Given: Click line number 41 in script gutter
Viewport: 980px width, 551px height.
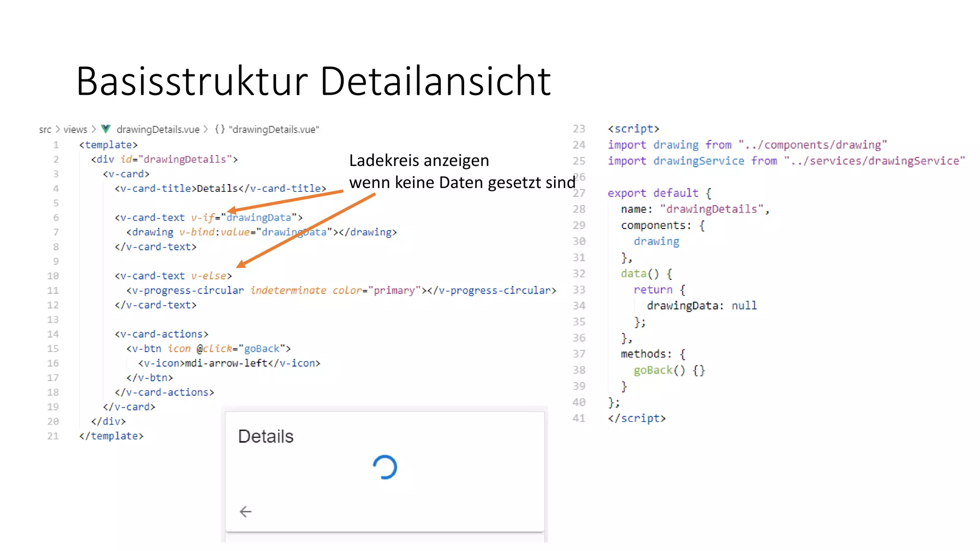Looking at the screenshot, I should [x=579, y=419].
